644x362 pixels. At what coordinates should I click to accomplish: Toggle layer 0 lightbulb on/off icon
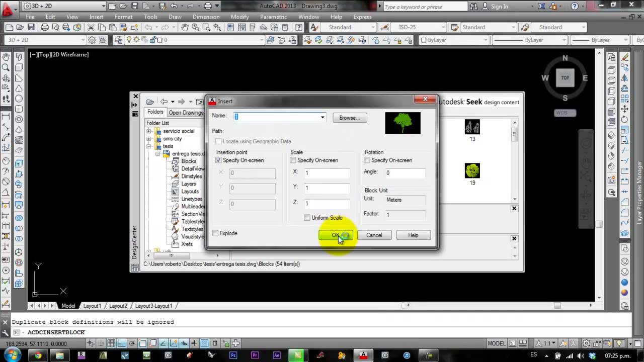129,40
